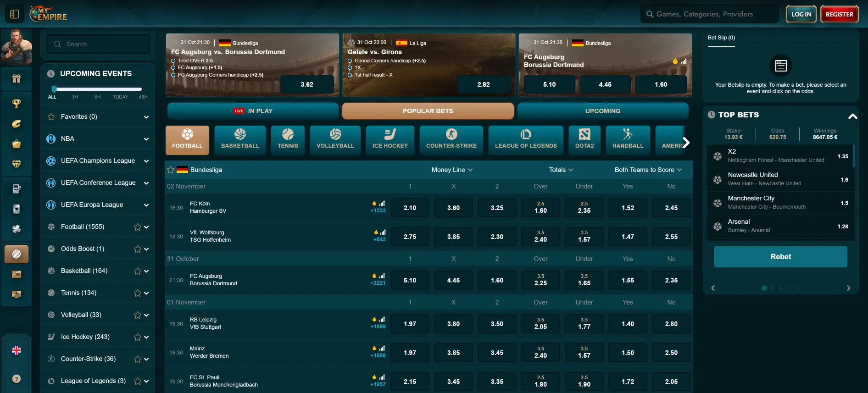Toggle favorite star for Tennis (134)
This screenshot has height=393, width=868.
pyautogui.click(x=137, y=293)
